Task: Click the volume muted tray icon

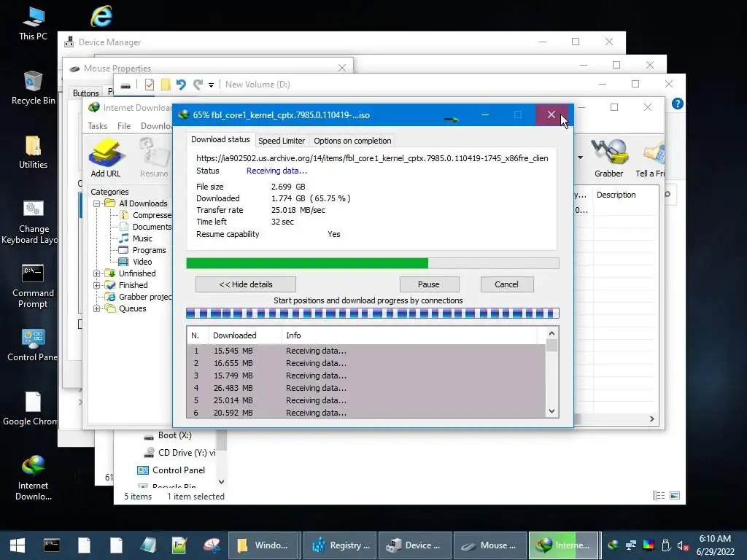Action: 683,545
